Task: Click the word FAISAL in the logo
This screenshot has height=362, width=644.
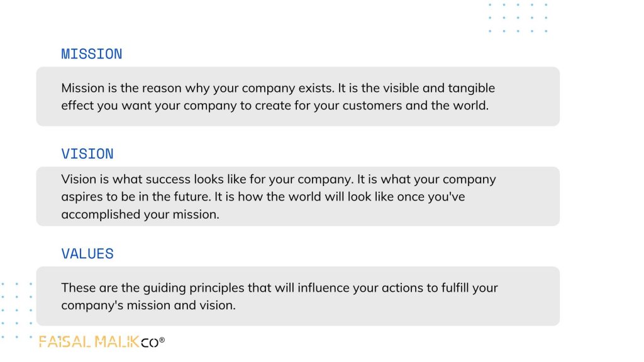Action: 65,343
